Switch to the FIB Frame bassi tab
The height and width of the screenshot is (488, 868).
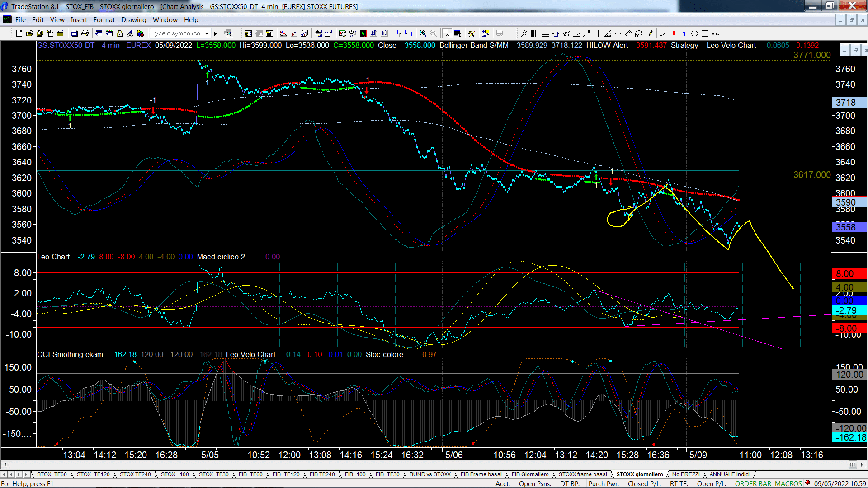(481, 474)
